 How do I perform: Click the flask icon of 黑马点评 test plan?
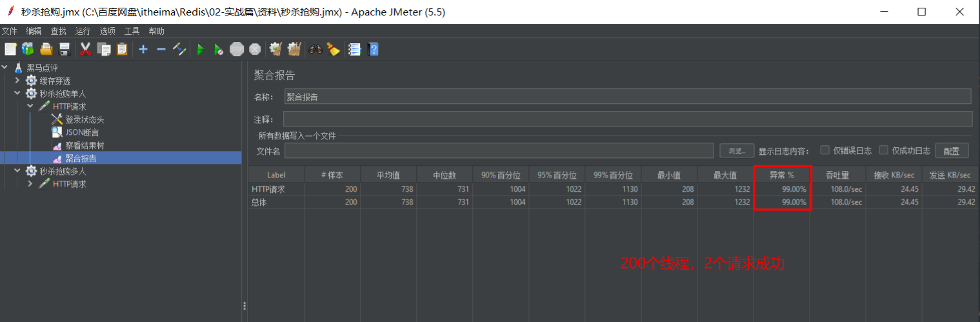pos(18,68)
